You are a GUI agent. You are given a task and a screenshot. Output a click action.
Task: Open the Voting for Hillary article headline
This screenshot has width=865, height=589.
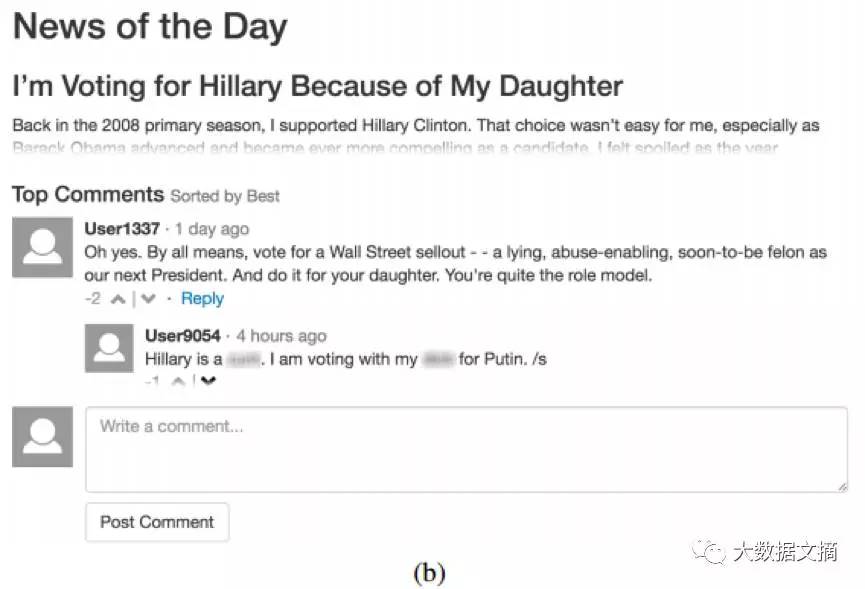click(x=317, y=86)
